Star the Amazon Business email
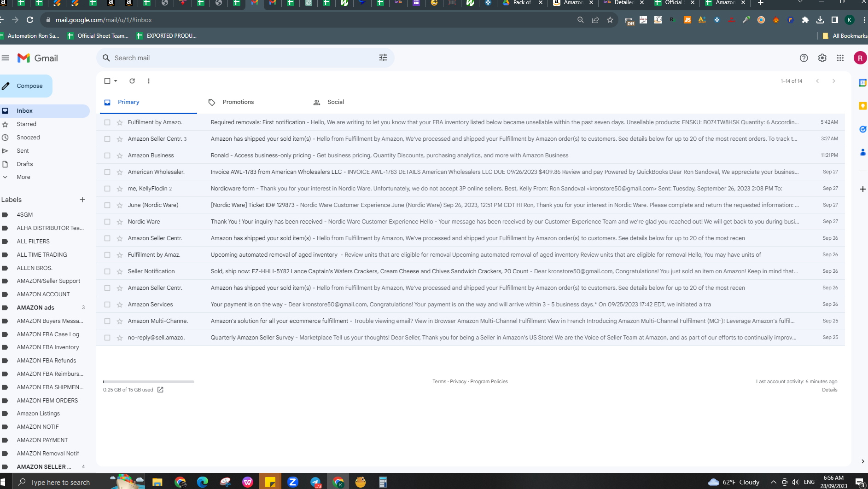This screenshot has width=868, height=489. point(120,155)
